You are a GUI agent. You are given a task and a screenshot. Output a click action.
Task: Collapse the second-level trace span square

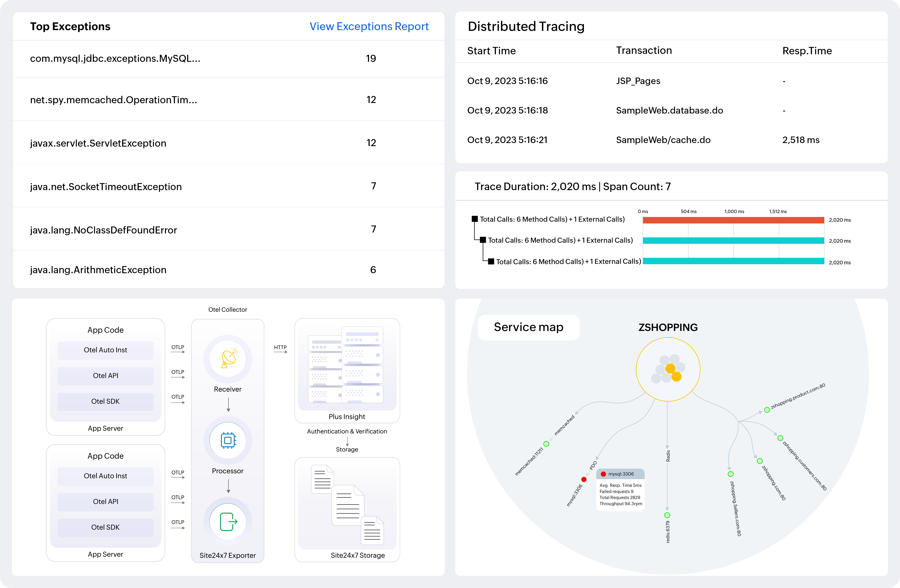483,240
